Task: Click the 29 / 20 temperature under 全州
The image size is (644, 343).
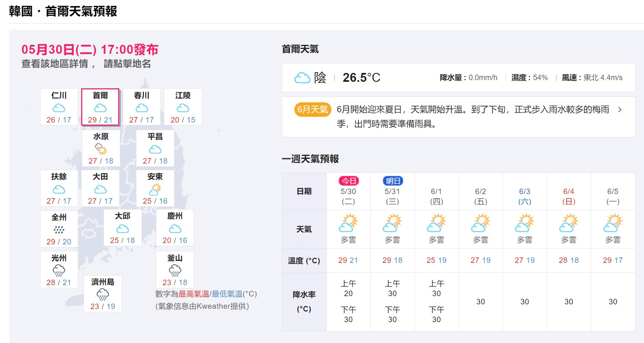Action: pyautogui.click(x=59, y=242)
